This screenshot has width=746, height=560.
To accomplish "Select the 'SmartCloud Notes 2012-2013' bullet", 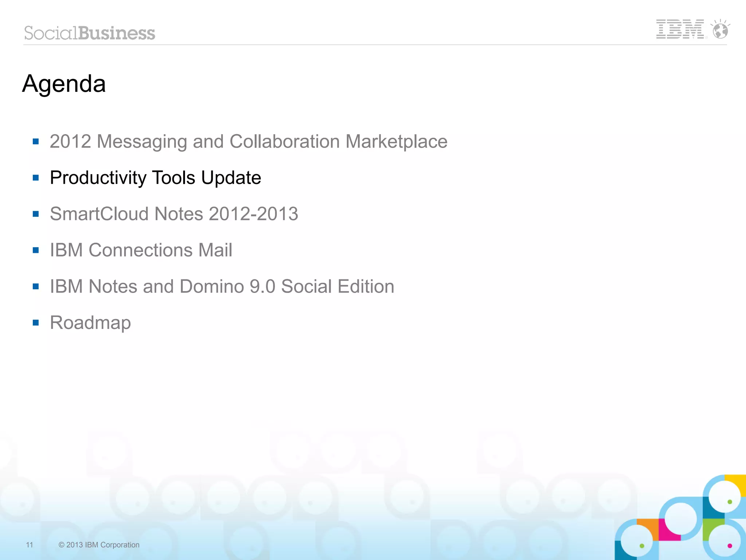I will (174, 214).
